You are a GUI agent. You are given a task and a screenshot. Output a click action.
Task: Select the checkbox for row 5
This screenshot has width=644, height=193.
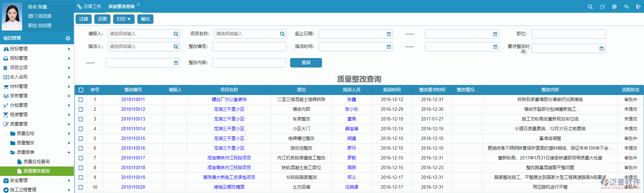81,139
